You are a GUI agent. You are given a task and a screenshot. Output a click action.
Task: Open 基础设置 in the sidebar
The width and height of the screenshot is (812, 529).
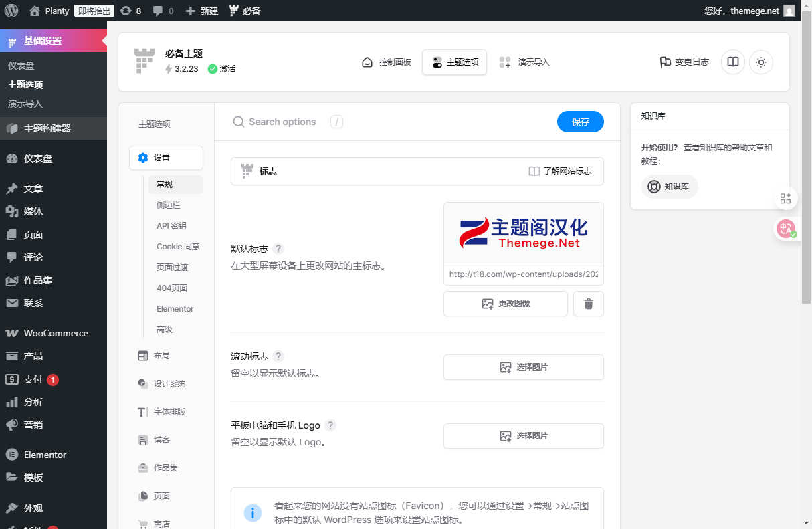pyautogui.click(x=54, y=41)
